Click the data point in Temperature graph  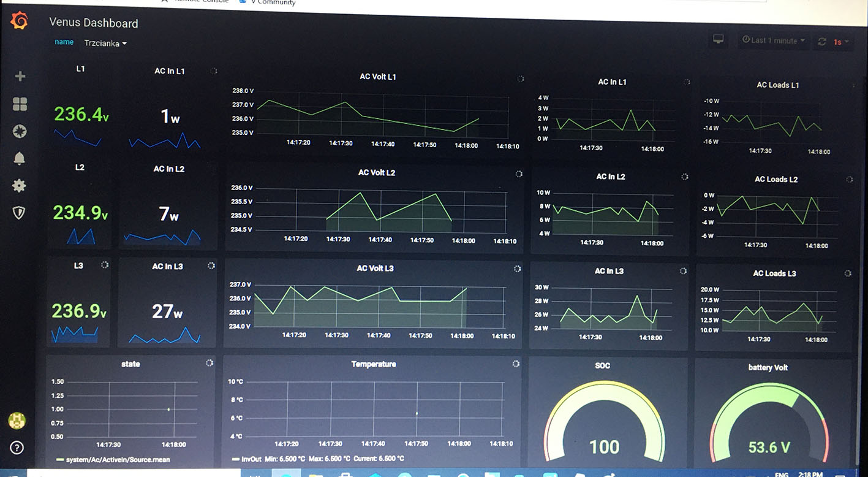point(417,413)
